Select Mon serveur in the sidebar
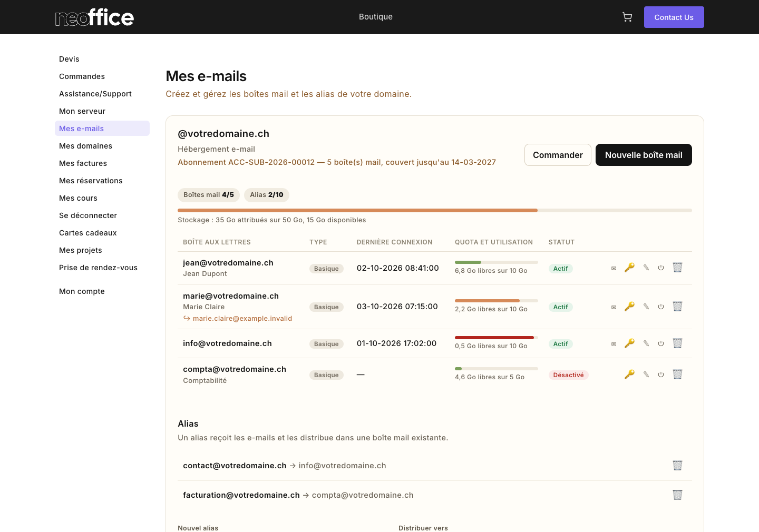The image size is (759, 532). click(x=102, y=111)
